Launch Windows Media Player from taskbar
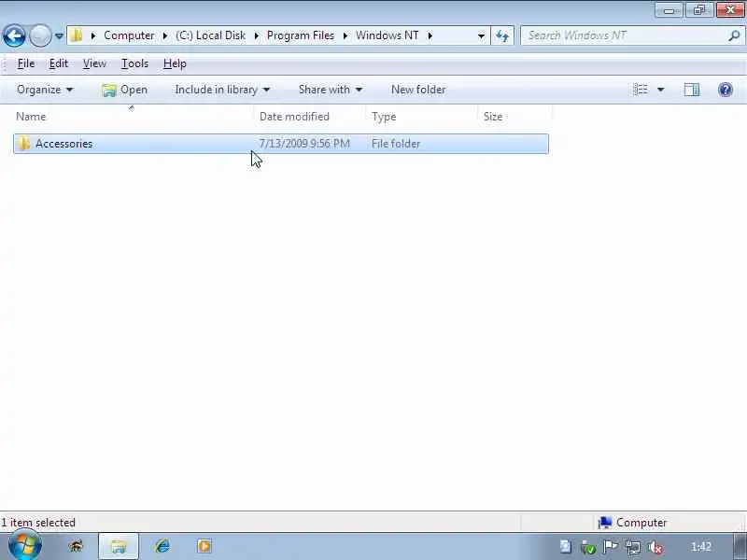Screen dimensions: 747x560 pyautogui.click(x=204, y=546)
